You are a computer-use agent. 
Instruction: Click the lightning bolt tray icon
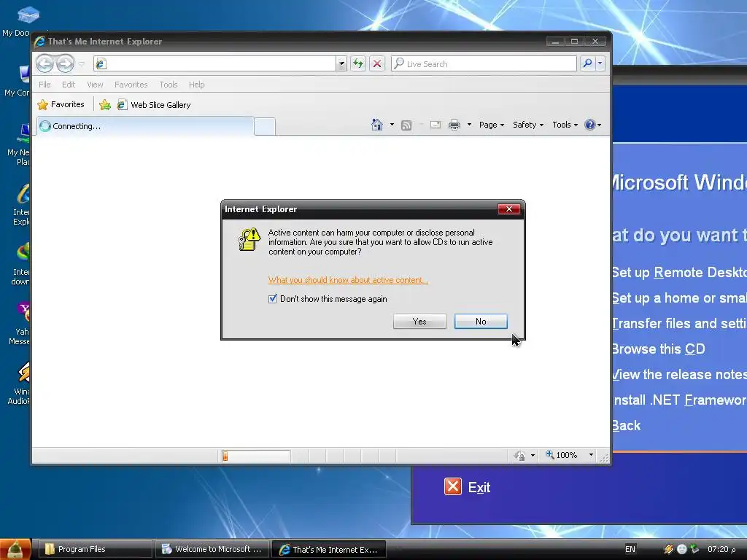click(x=668, y=549)
